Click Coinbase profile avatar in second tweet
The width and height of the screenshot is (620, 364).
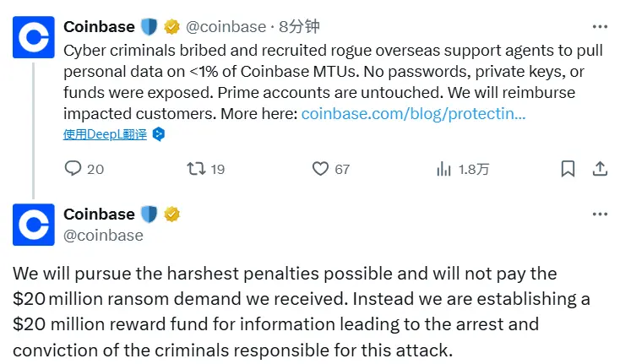[34, 224]
